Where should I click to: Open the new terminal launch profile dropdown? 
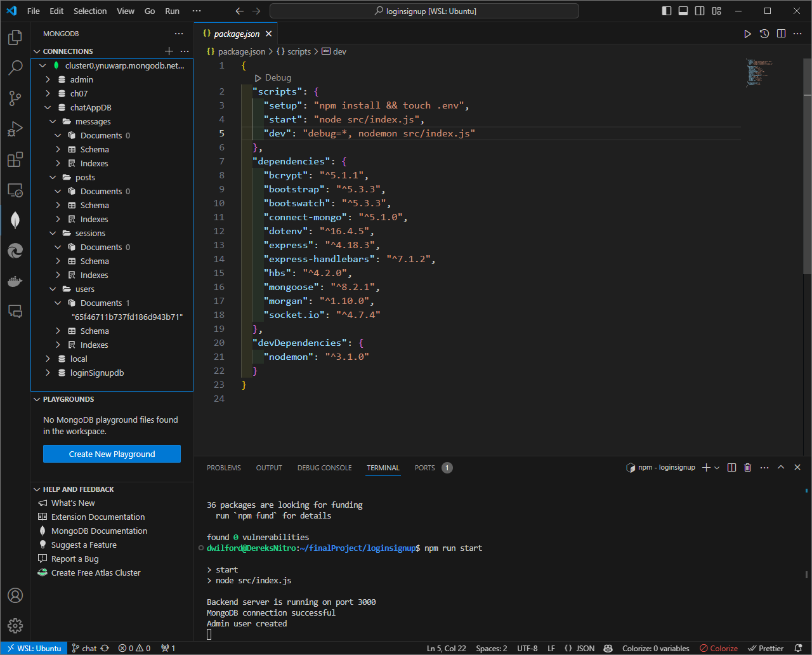click(x=717, y=468)
